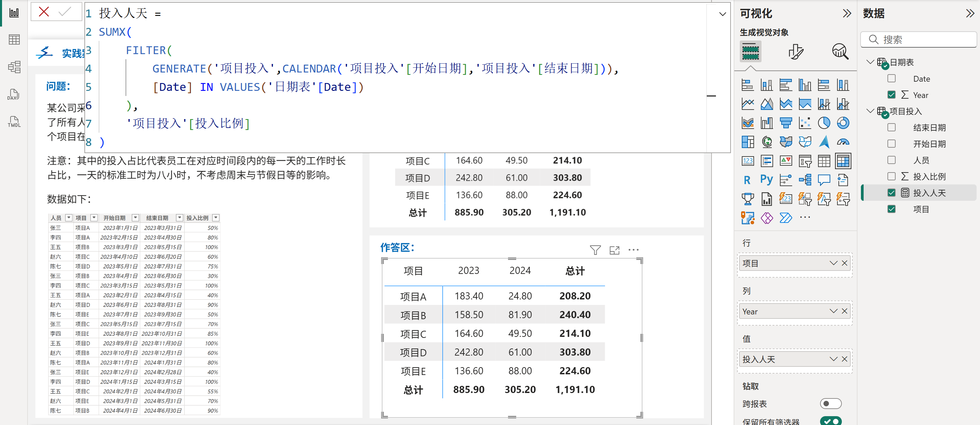Click the filter icon above answer matrix
Viewport: 980px width, 425px height.
595,250
